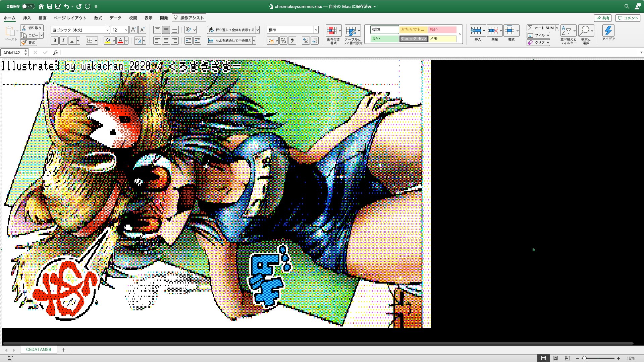
Task: Click the 挿入 cells icon
Action: pos(476,31)
